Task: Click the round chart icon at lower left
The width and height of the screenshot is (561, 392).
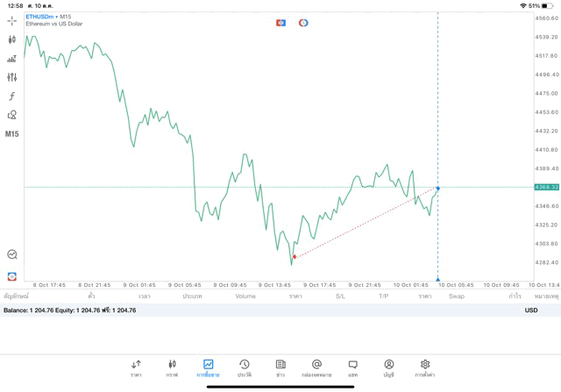Action: point(11,254)
